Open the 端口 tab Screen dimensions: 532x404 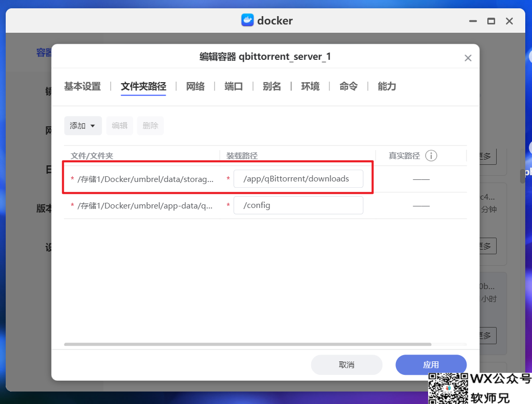[x=233, y=86]
